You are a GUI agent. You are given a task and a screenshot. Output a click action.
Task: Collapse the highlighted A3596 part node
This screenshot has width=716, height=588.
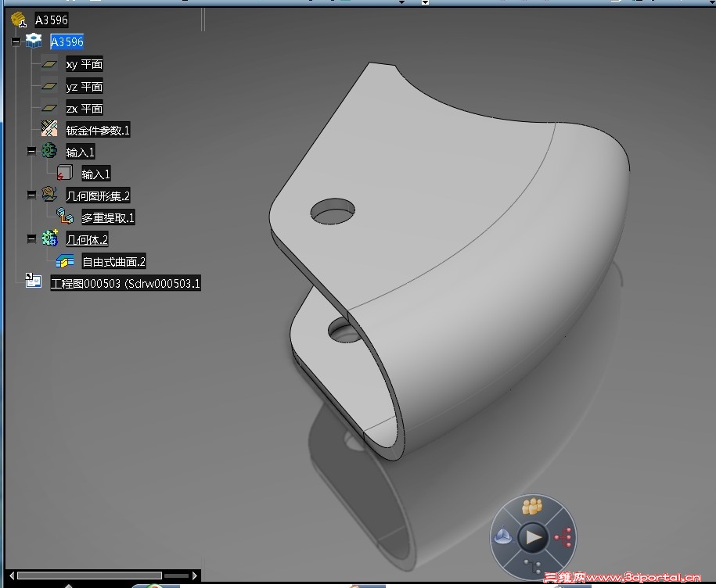16,41
